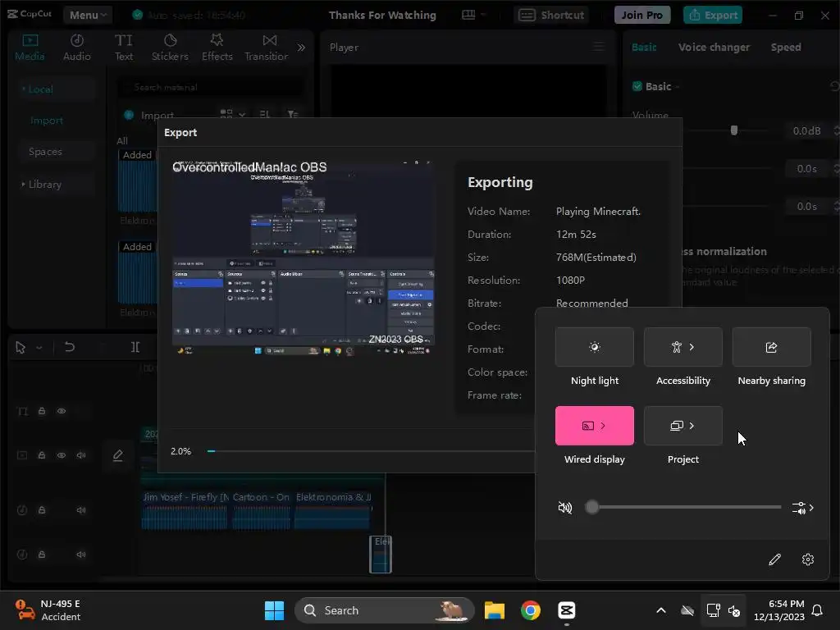Click the Export button in the top bar

tap(713, 15)
